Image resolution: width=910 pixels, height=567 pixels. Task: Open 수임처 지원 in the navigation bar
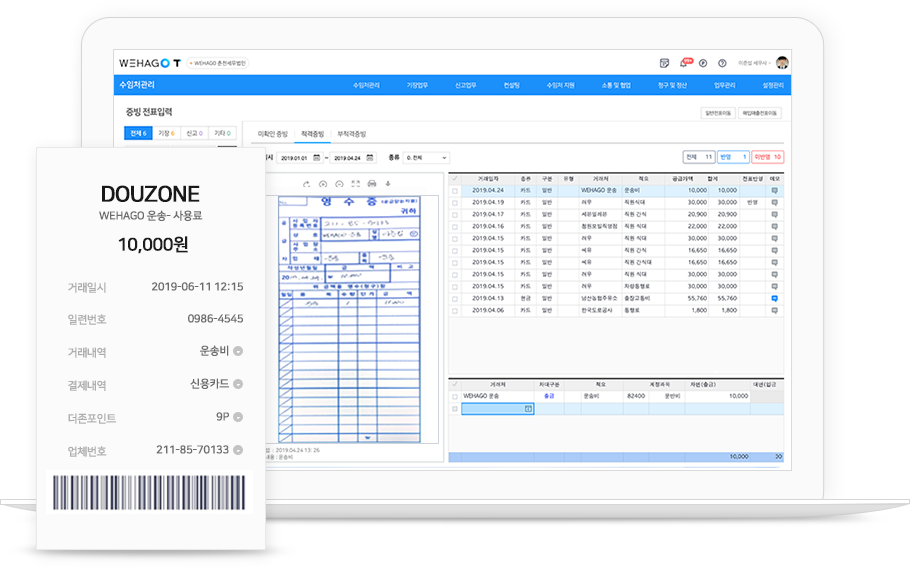[561, 85]
